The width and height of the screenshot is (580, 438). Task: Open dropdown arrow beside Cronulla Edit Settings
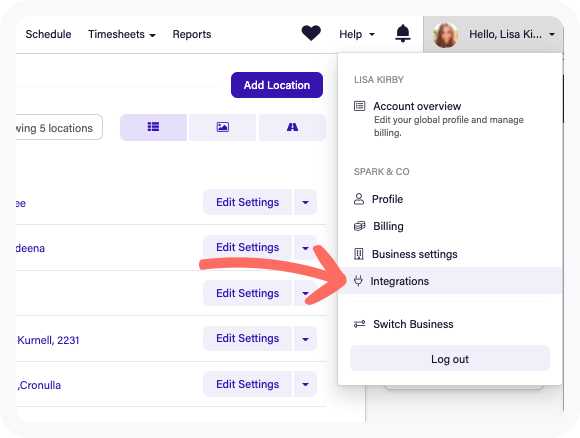point(306,384)
